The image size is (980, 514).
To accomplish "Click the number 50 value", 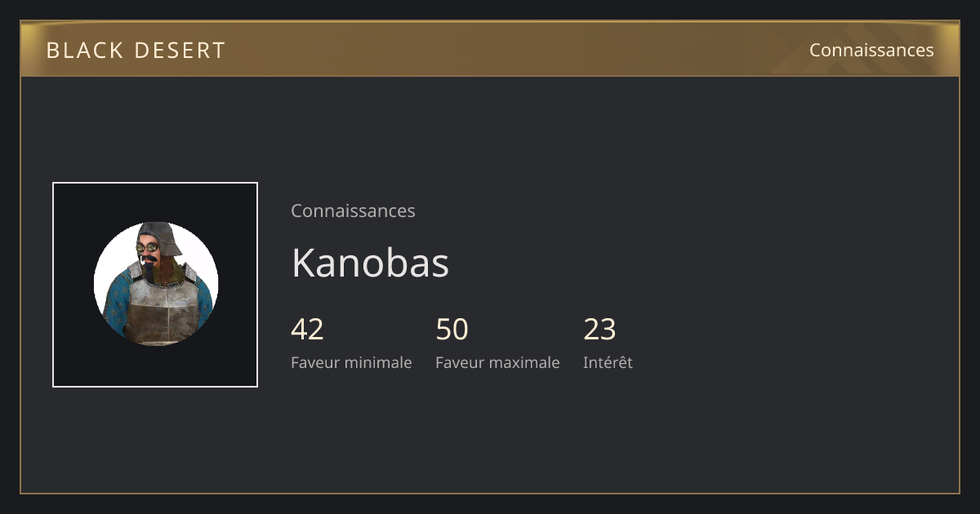I will 452,330.
